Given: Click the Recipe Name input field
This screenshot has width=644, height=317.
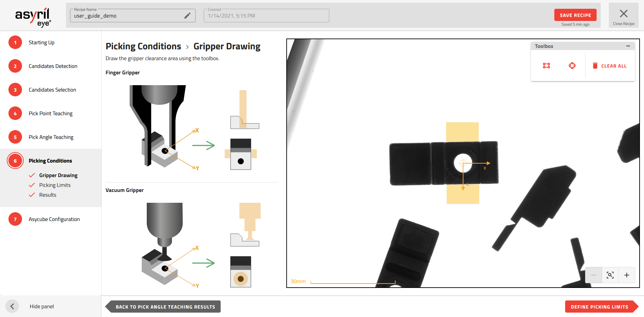Looking at the screenshot, I should 127,16.
